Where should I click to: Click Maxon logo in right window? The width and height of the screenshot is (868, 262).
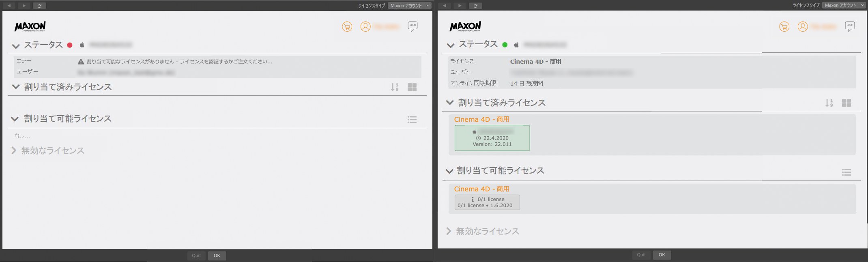click(465, 26)
